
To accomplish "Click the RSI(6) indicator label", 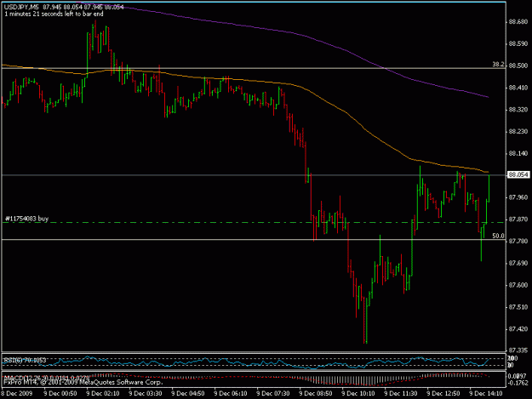I will (x=25, y=360).
